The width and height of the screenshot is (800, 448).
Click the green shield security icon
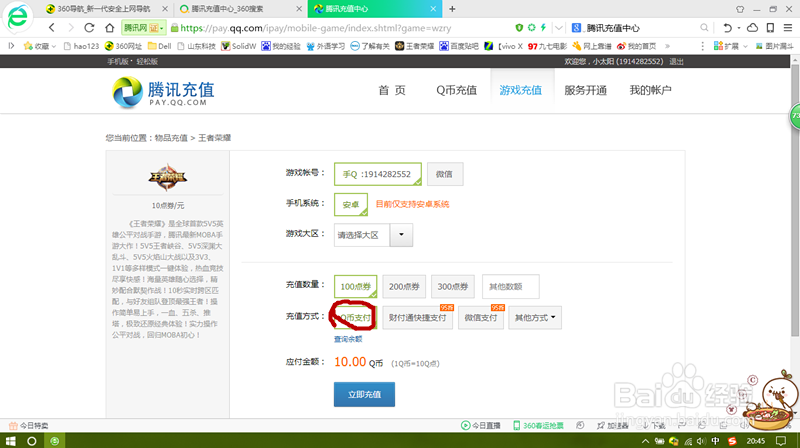point(519,28)
